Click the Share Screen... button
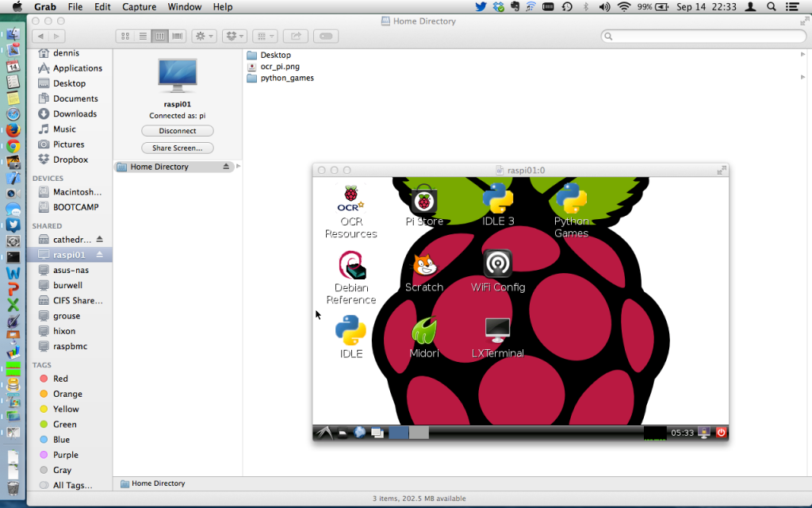Screen dimensions: 812x508 pyautogui.click(x=178, y=148)
